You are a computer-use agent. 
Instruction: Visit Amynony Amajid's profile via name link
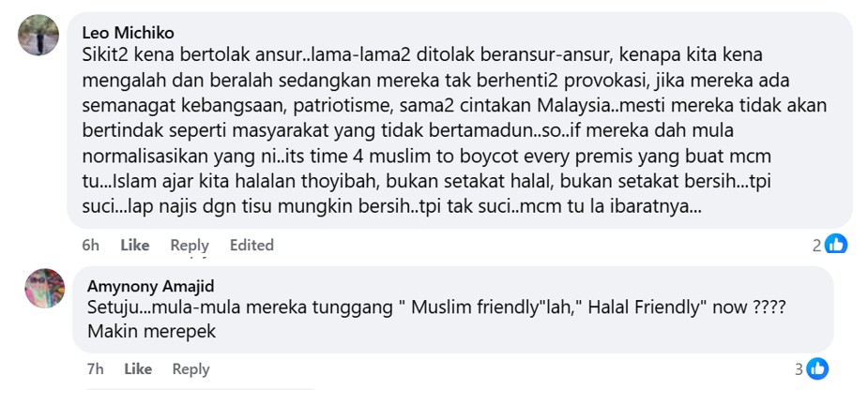click(x=150, y=286)
